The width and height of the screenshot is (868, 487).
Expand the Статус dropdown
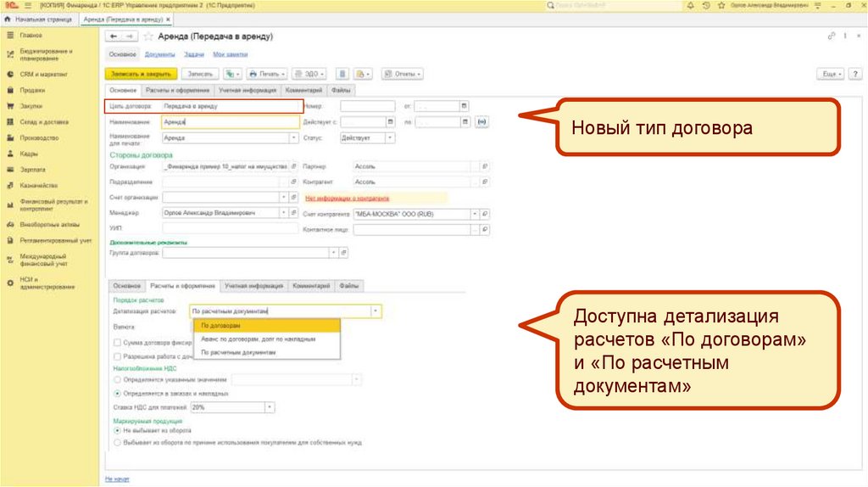390,137
